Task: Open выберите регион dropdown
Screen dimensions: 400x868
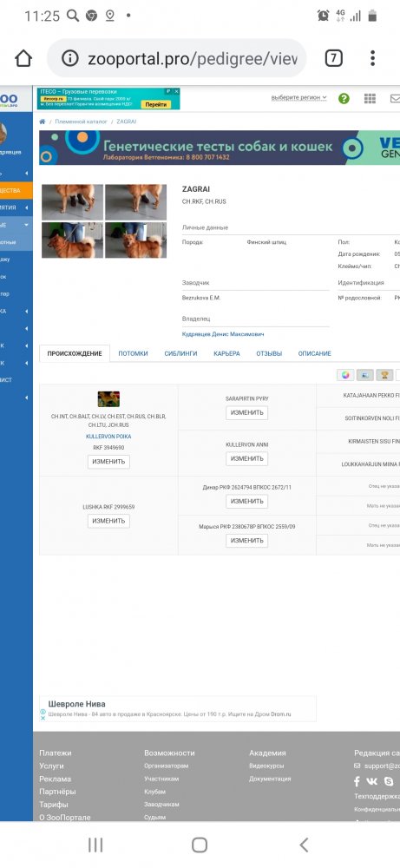Action: [x=298, y=97]
